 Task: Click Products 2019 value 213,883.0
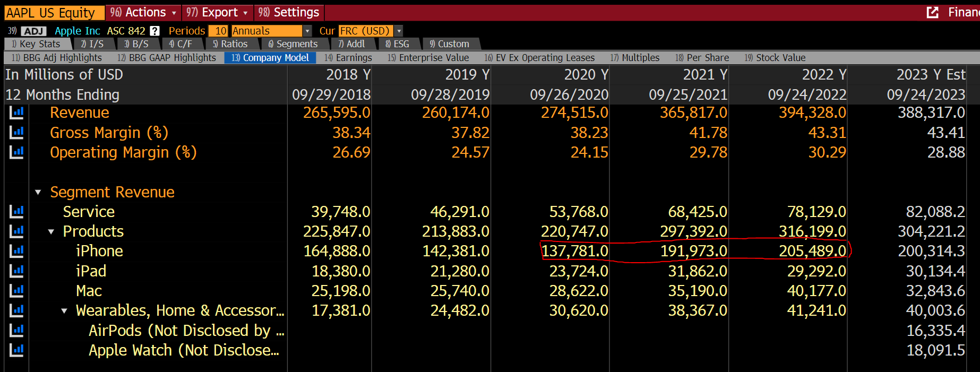coord(455,231)
